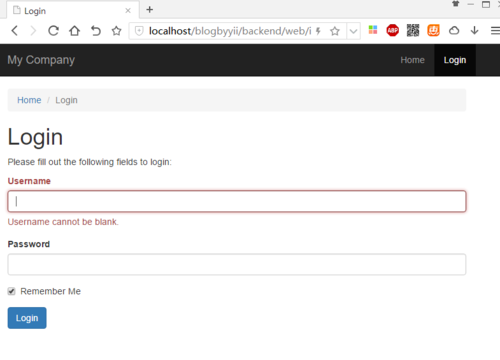Click the shirt skin icon in title bar
This screenshot has width=500, height=360.
(x=456, y=4)
